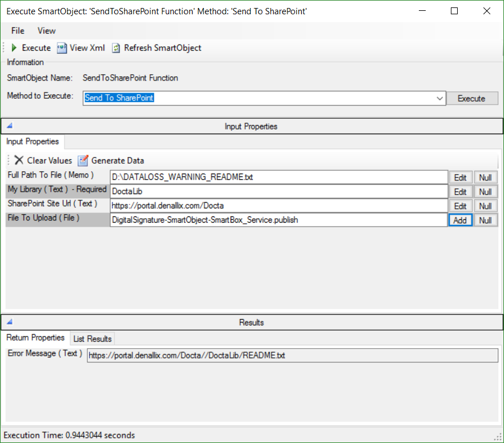The image size is (504, 443).
Task: Null the SharePoint Site Url value
Action: point(486,206)
